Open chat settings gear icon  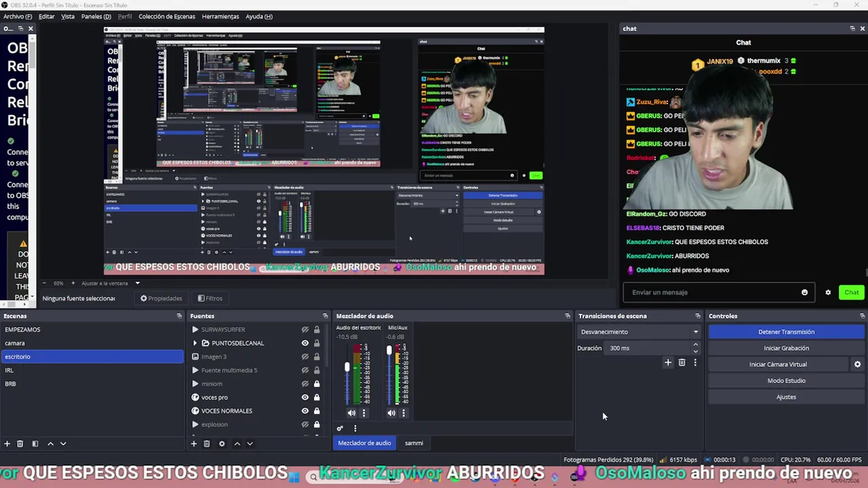[x=828, y=292]
